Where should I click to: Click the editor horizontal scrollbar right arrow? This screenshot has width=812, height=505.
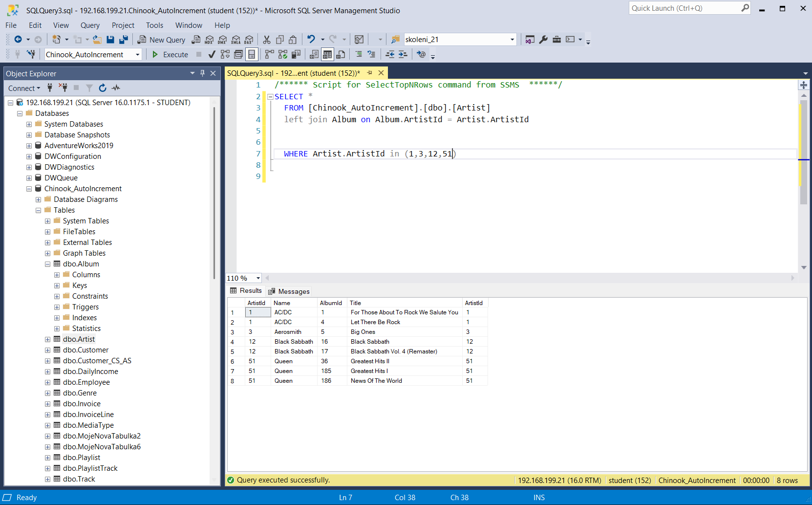(792, 278)
